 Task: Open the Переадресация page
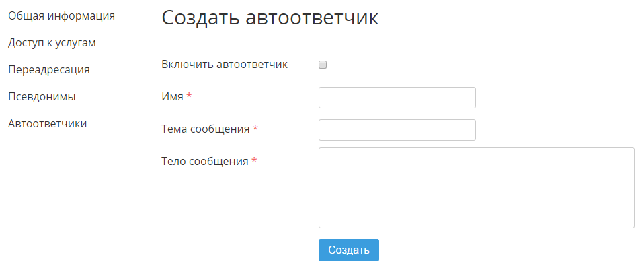49,69
